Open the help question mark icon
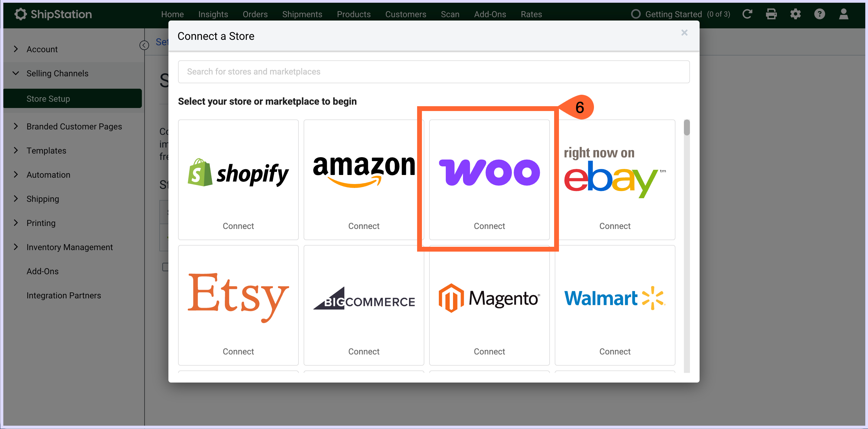The height and width of the screenshot is (429, 868). click(819, 14)
